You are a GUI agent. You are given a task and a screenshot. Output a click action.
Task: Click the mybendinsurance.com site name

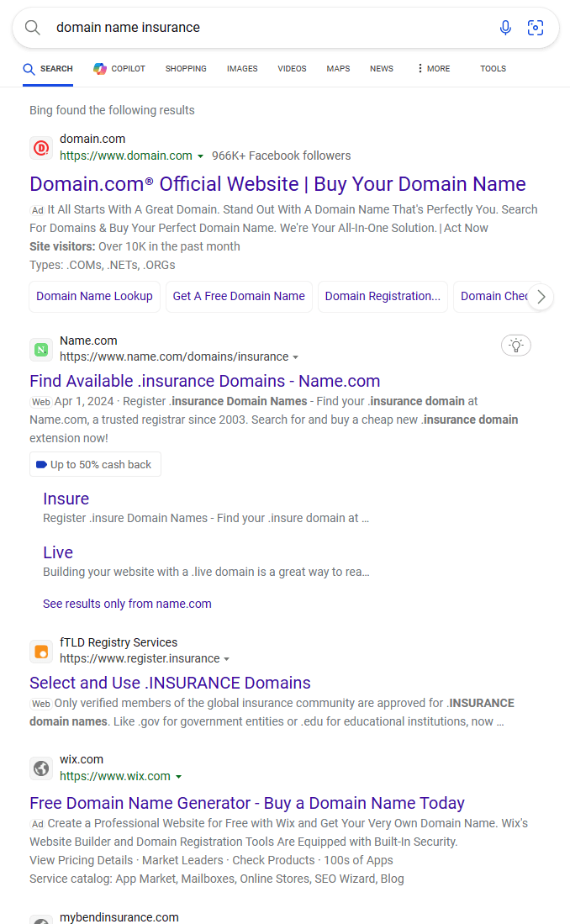119,917
